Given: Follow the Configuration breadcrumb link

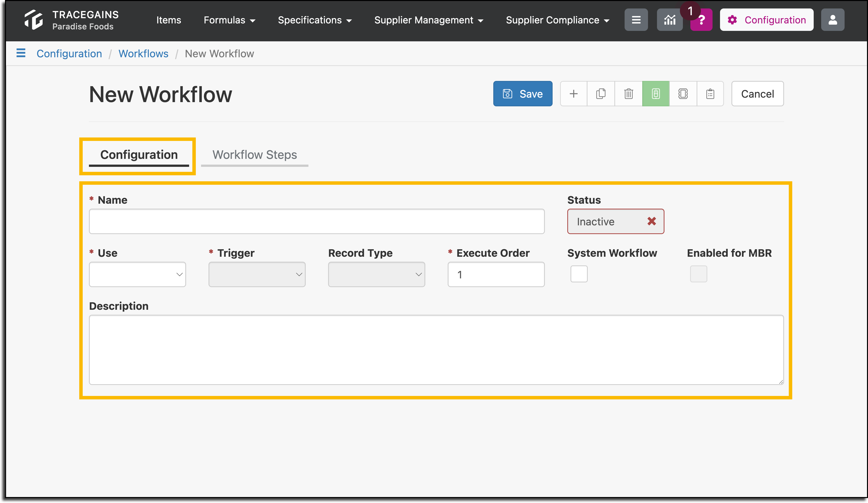Looking at the screenshot, I should click(69, 54).
